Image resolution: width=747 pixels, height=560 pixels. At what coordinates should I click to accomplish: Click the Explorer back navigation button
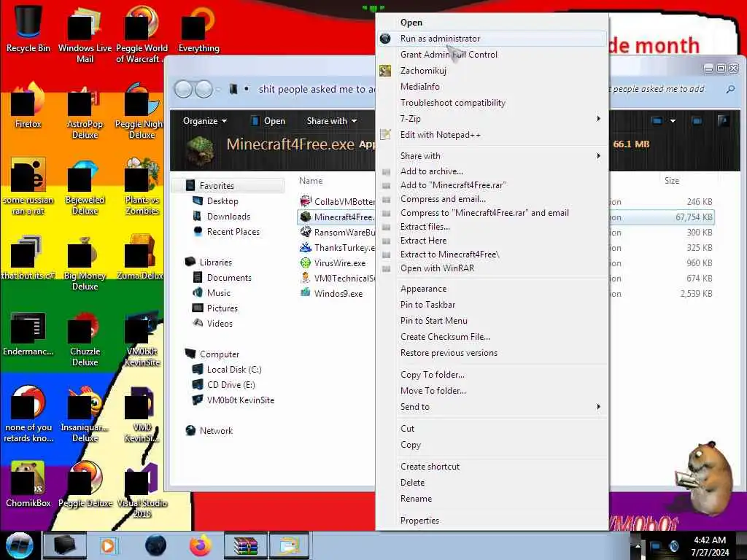coord(183,89)
